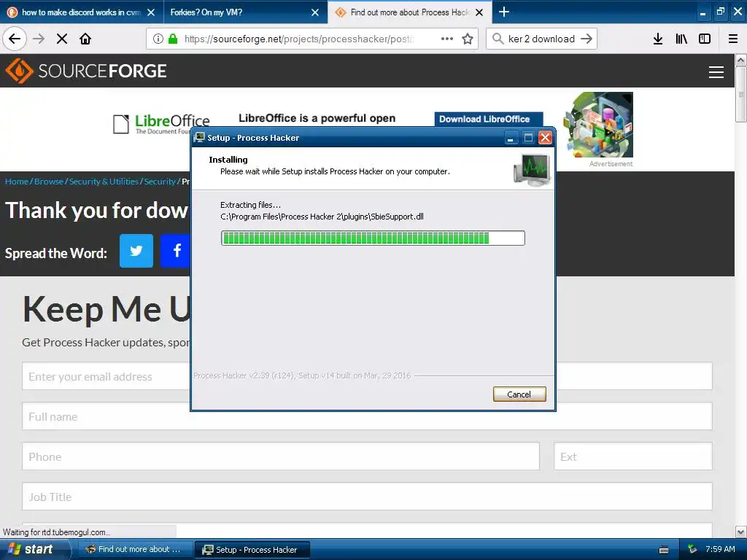Click 'Extracting files...' status text
Screen dimensions: 747x560
click(x=251, y=205)
